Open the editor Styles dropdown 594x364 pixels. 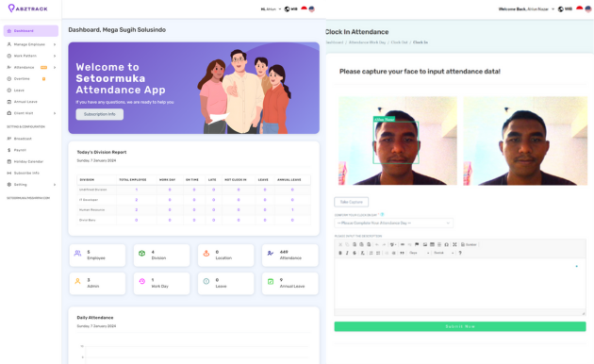point(420,253)
